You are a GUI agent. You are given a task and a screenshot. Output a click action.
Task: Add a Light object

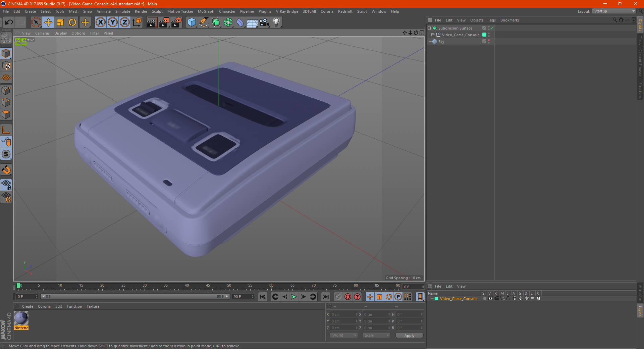coord(276,22)
